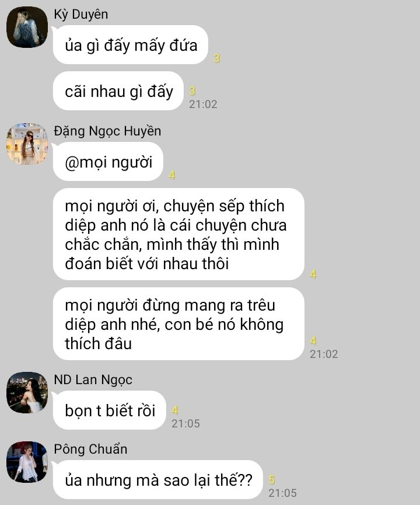Tap the sender name Đặng Ngọc Huyền

tap(107, 131)
